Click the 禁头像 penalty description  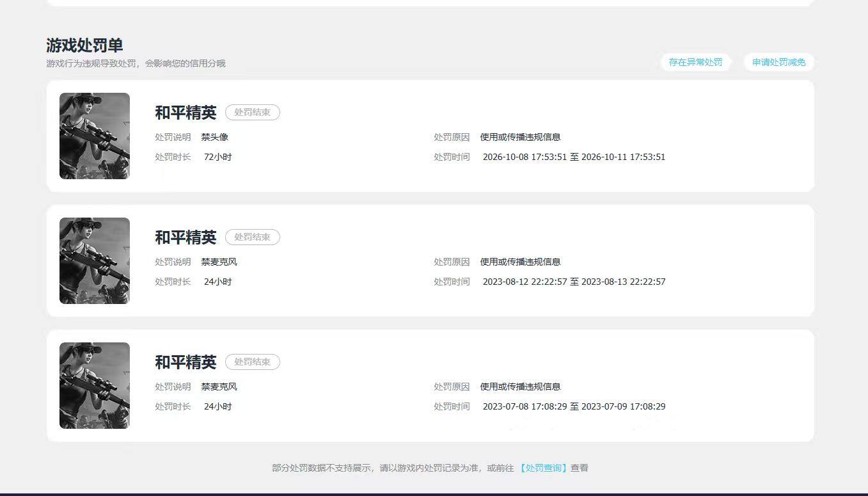[215, 137]
